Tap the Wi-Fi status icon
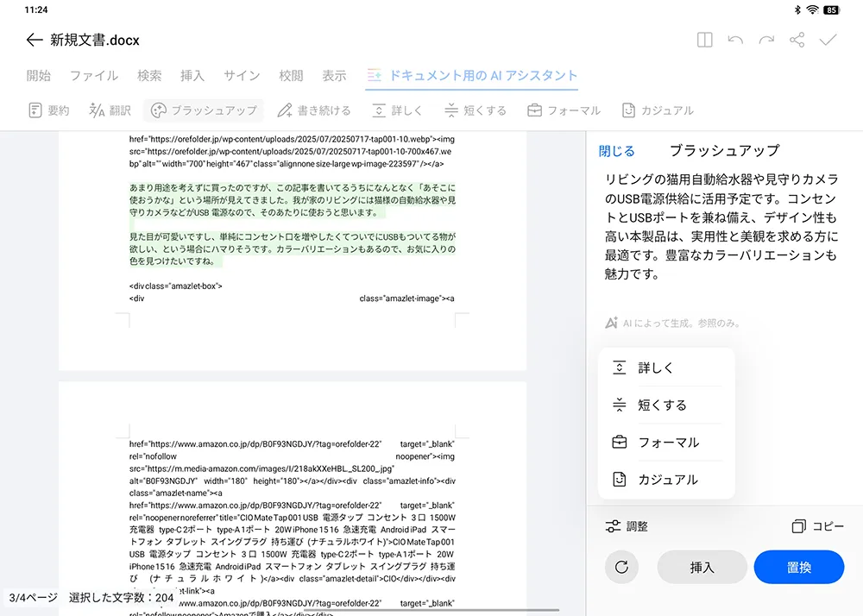The image size is (863, 616). coord(812,9)
